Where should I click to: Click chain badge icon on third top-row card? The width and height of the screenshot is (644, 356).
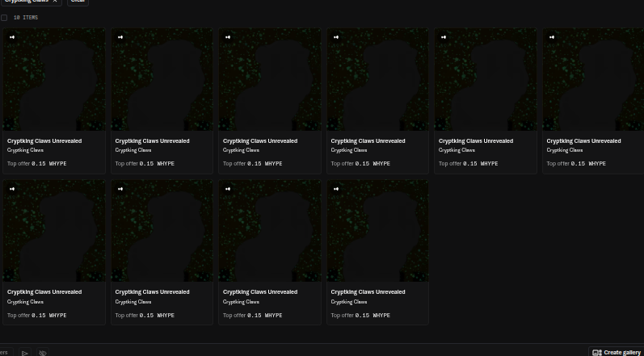point(228,37)
